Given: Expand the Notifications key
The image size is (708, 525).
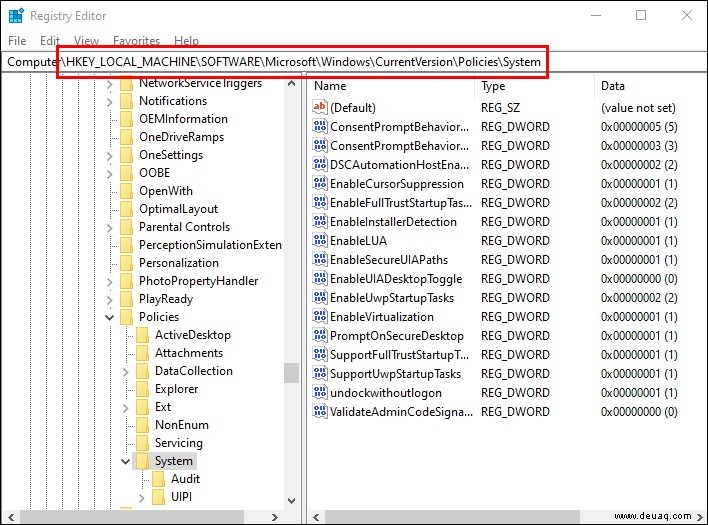Looking at the screenshot, I should (x=109, y=102).
